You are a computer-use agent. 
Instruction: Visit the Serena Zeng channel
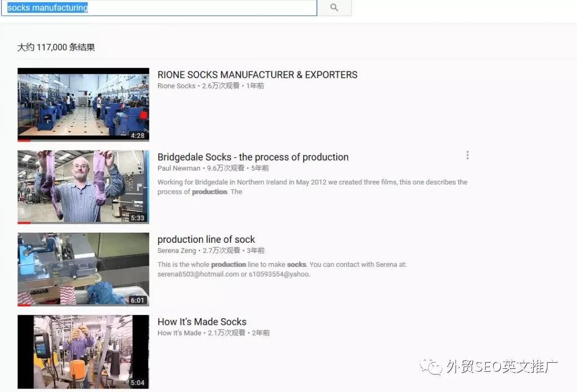point(176,251)
